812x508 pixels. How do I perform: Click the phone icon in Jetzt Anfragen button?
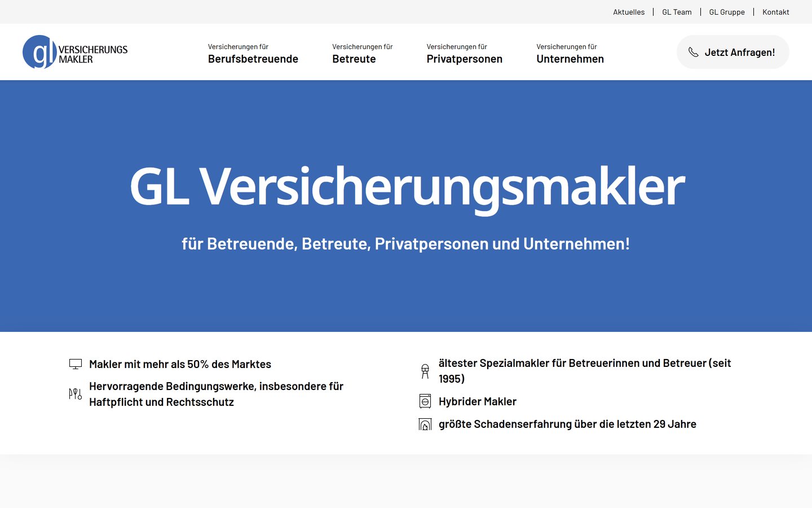coord(694,52)
